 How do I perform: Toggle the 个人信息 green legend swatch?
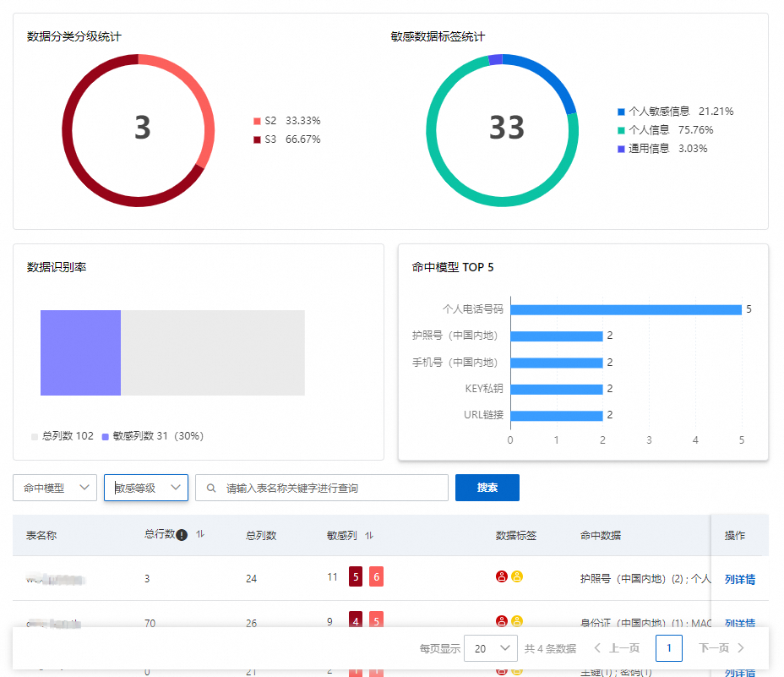(621, 131)
